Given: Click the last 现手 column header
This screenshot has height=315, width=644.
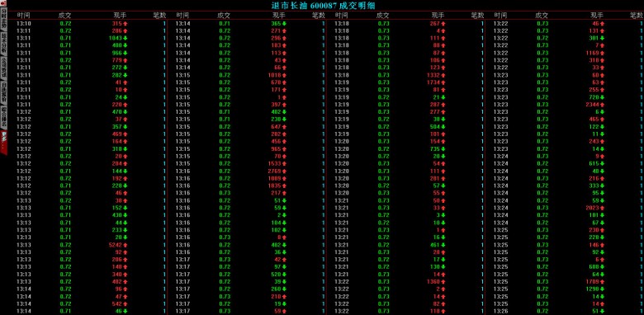Looking at the screenshot, I should coord(597,15).
